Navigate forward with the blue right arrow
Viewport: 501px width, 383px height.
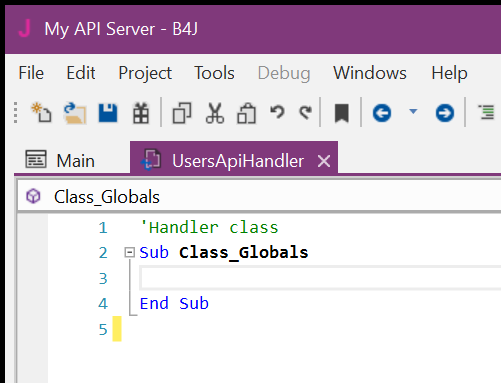pos(445,113)
